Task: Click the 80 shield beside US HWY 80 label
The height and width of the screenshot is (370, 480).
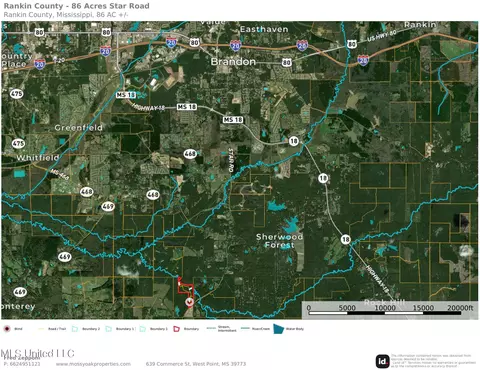Action: (352, 44)
